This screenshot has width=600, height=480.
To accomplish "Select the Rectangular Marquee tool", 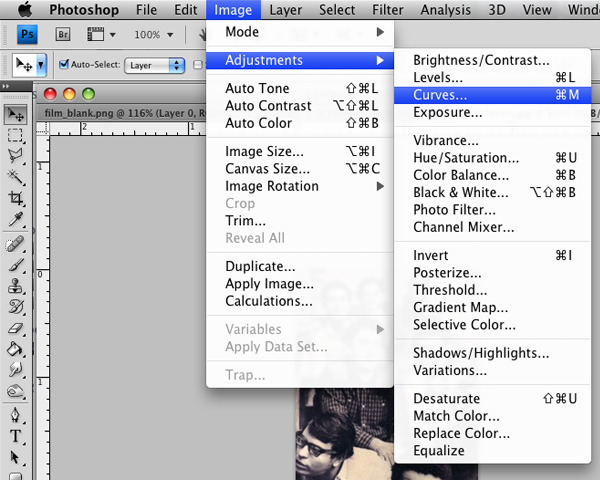I will tap(16, 135).
